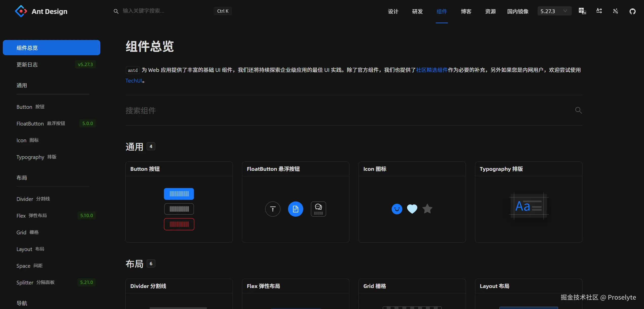644x309 pixels.
Task: Click the heart icon in Icon card
Action: [412, 209]
